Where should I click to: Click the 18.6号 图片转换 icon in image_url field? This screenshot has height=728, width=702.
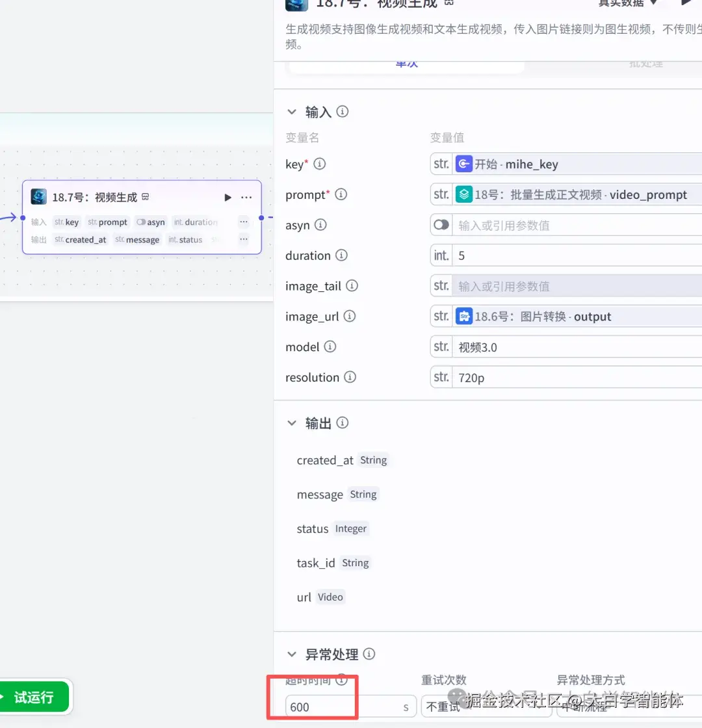tap(465, 317)
